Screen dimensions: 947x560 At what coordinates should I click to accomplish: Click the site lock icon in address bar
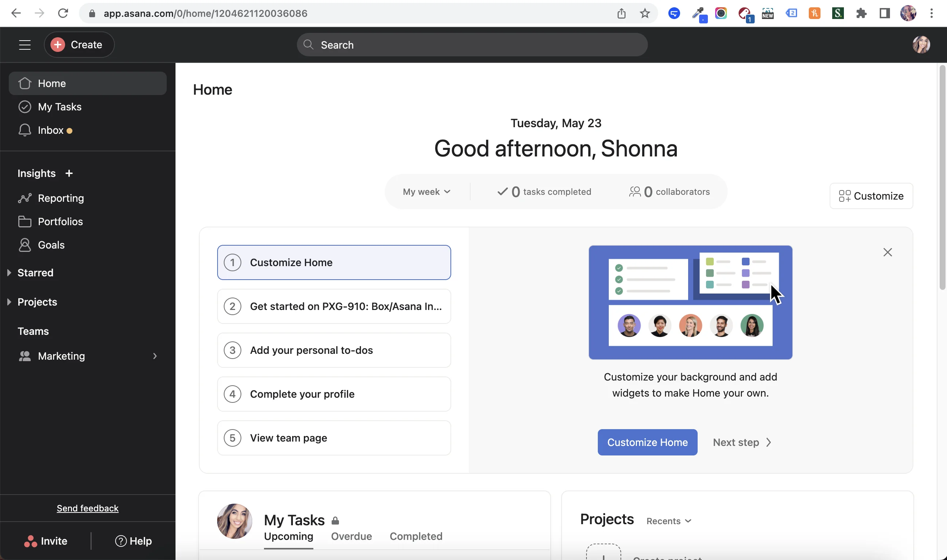92,14
